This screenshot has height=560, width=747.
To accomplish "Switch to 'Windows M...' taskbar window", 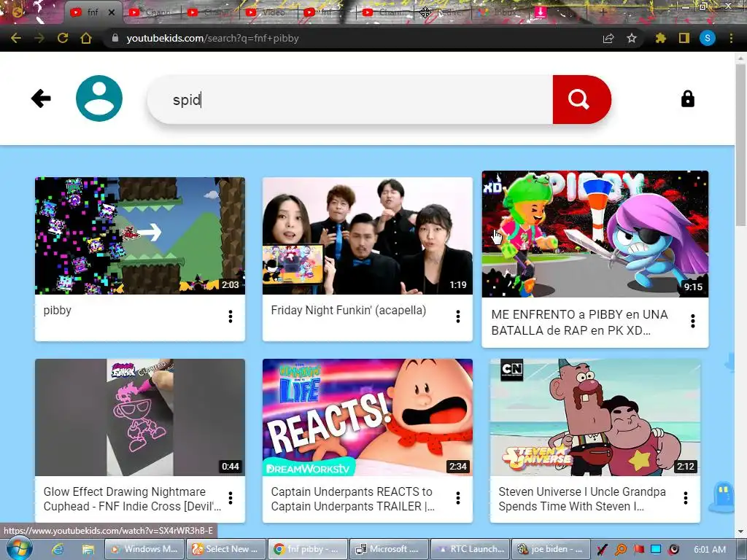I will point(144,549).
